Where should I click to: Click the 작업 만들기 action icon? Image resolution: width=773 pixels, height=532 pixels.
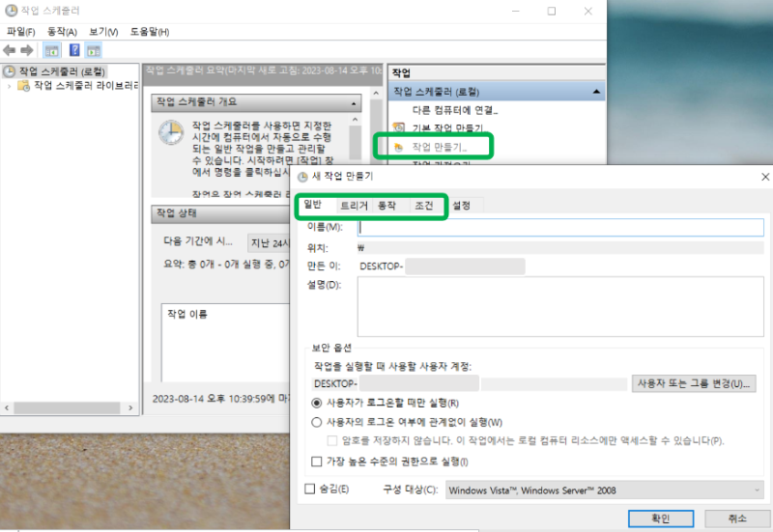click(398, 147)
